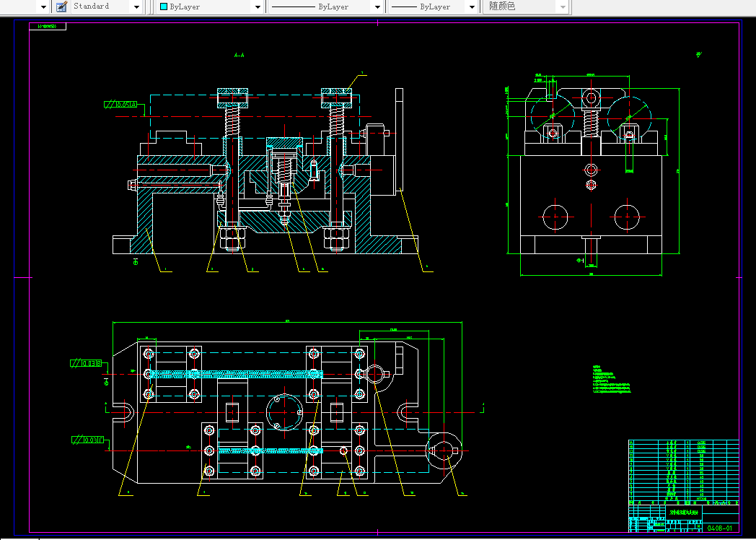Viewport: 756px width, 540px height.
Task: Select the large handle circle at plan view right
Action: 444,451
